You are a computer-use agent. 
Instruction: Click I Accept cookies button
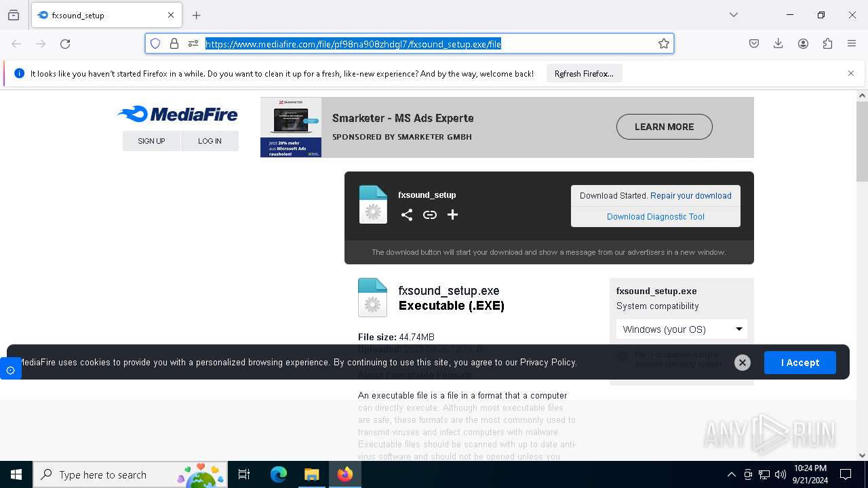point(800,363)
